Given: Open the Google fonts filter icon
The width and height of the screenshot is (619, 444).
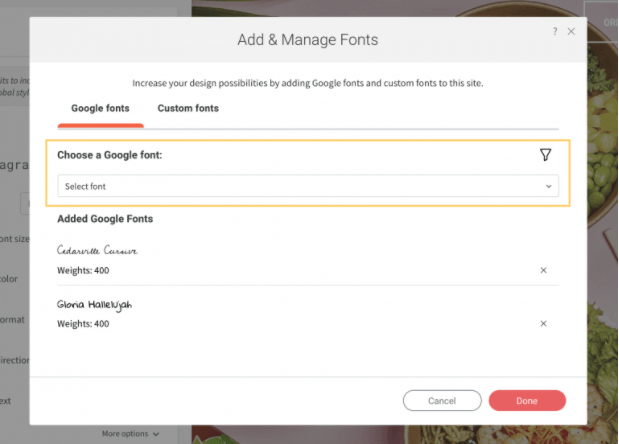Looking at the screenshot, I should (x=545, y=155).
